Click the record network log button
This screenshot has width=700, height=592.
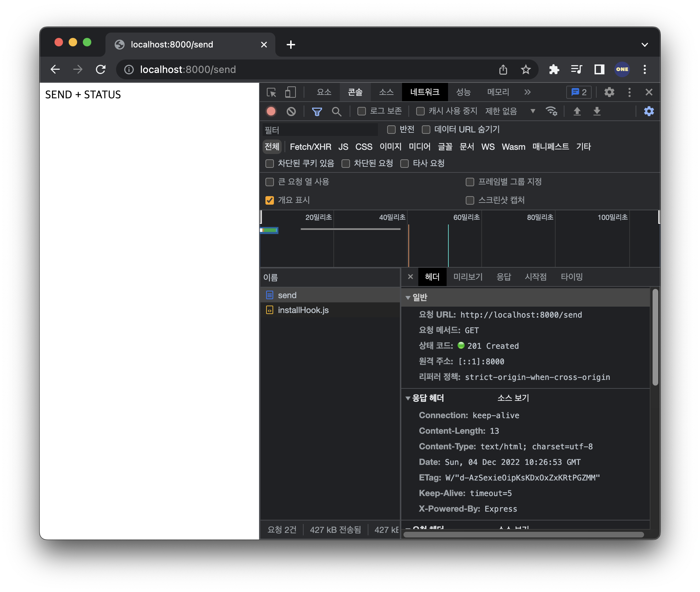tap(271, 112)
